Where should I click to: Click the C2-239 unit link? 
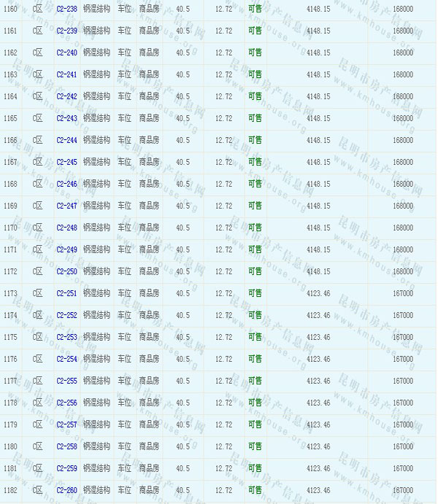(66, 31)
